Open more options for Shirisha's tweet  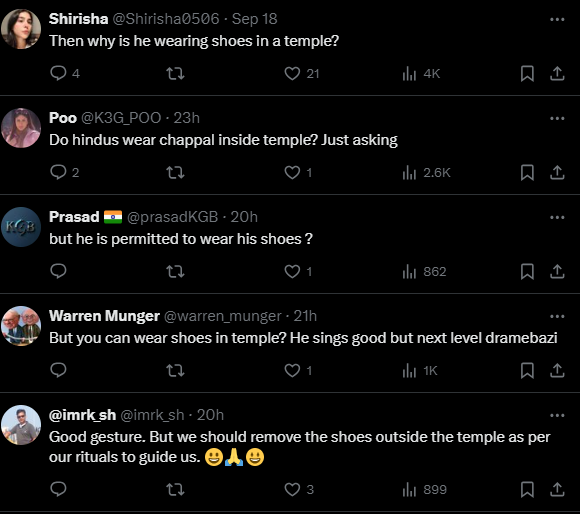point(557,19)
